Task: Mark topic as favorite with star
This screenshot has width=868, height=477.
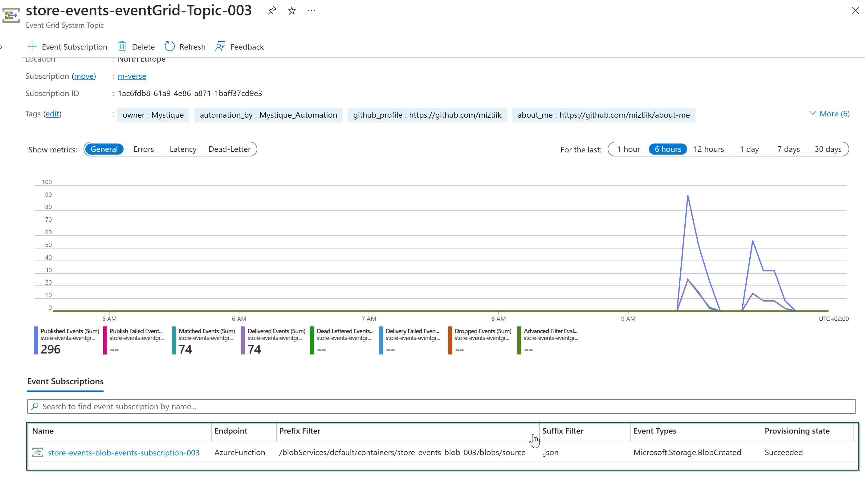Action: pyautogui.click(x=292, y=11)
